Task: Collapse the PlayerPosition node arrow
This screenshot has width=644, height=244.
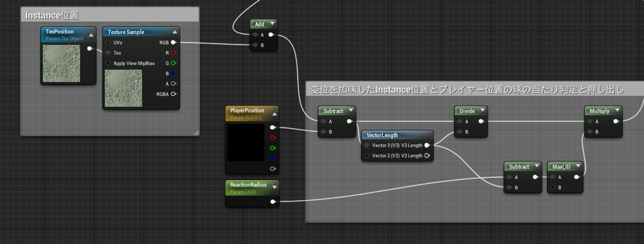Action: 274,114
